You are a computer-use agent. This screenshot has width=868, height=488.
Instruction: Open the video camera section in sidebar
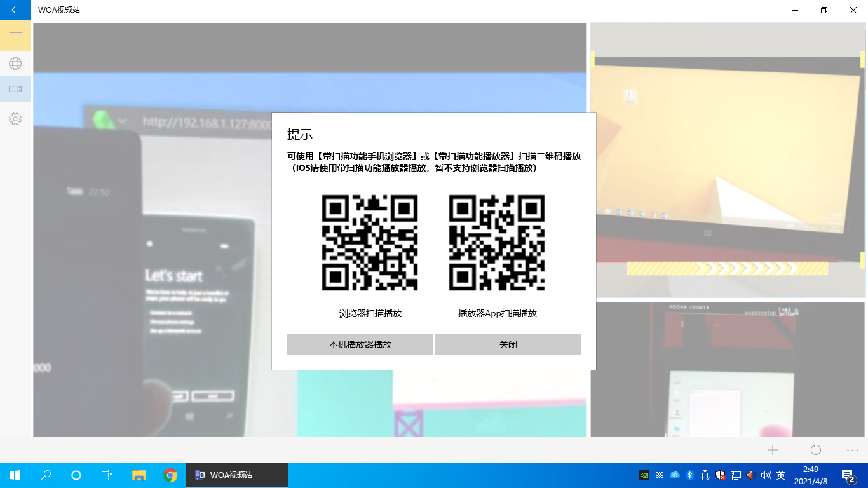15,89
